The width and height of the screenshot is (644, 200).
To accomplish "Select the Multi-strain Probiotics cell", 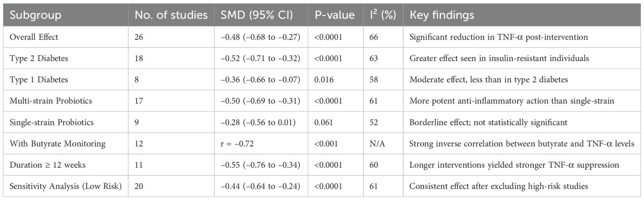I will click(51, 101).
